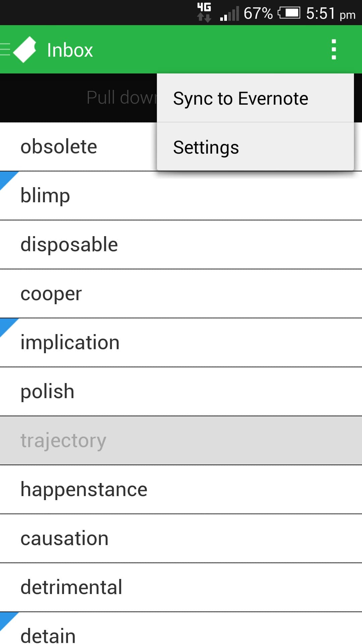The height and width of the screenshot is (644, 362).
Task: Select the detrimental word entry
Action: pyautogui.click(x=71, y=587)
